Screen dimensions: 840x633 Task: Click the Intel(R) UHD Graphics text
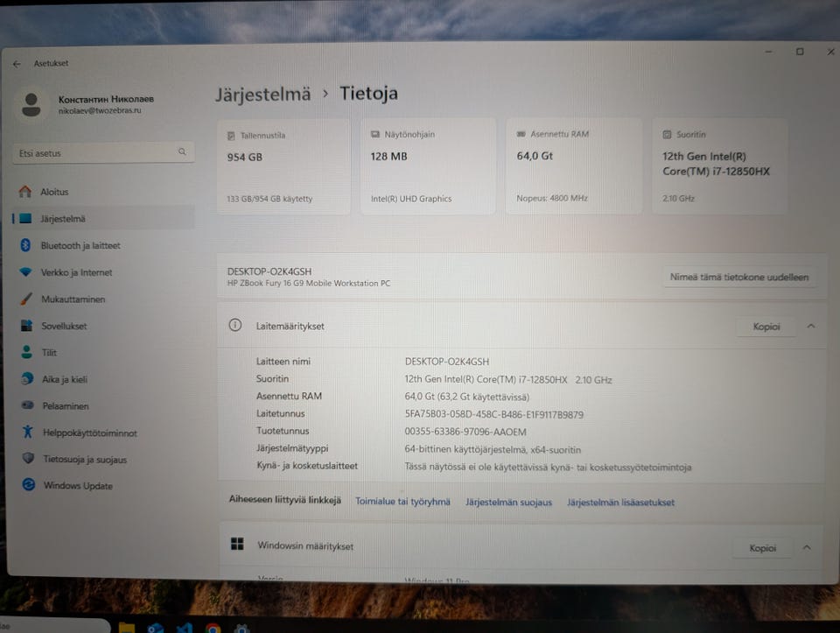tap(411, 199)
